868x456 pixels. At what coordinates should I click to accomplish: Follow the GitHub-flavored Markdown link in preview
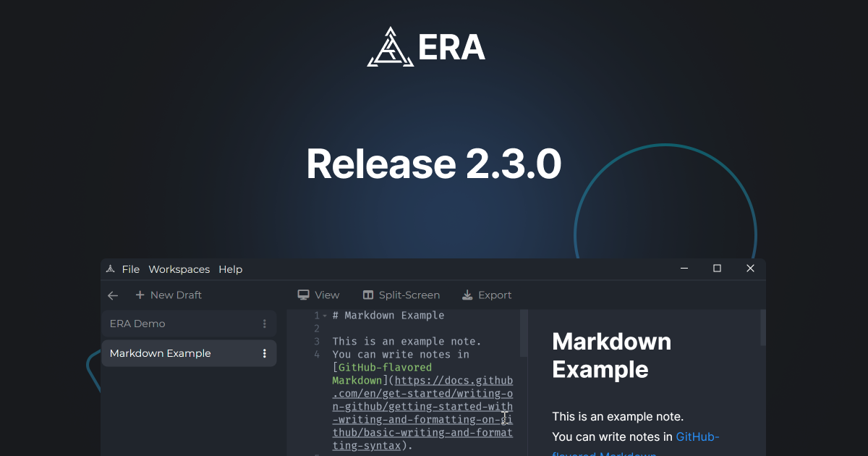point(697,436)
